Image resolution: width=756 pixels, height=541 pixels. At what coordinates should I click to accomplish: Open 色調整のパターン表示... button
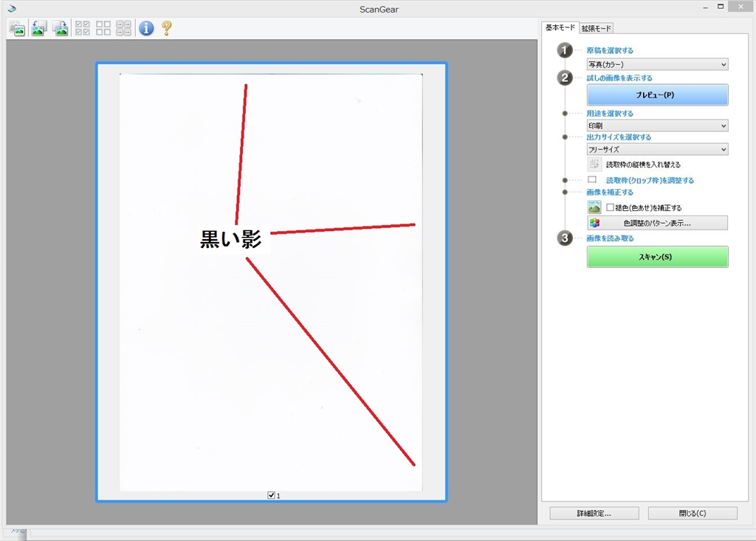(657, 223)
